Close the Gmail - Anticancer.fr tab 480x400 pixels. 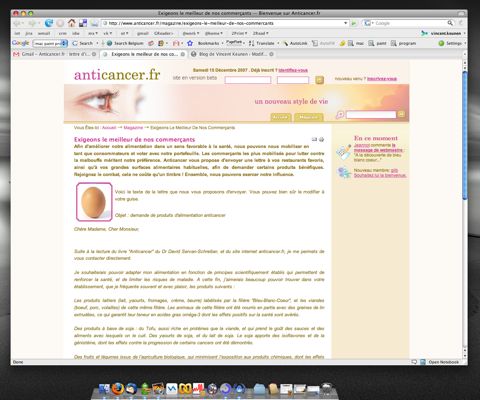[x=94, y=54]
